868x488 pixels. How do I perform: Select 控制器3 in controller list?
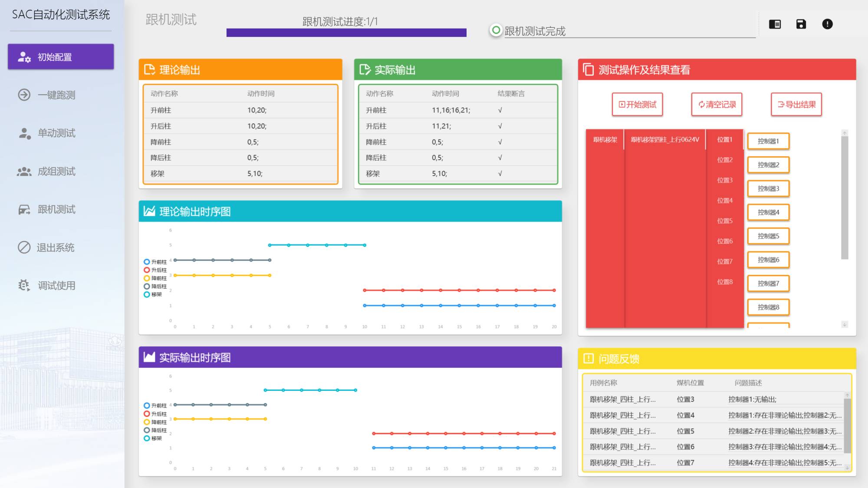click(x=768, y=188)
